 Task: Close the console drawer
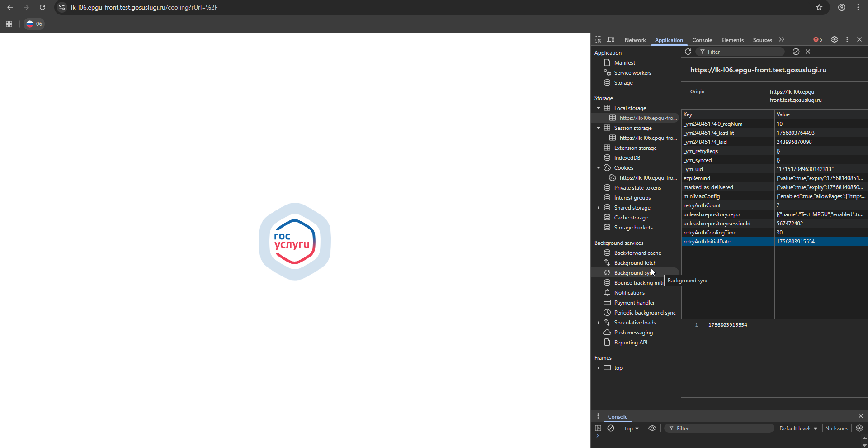coord(861,416)
